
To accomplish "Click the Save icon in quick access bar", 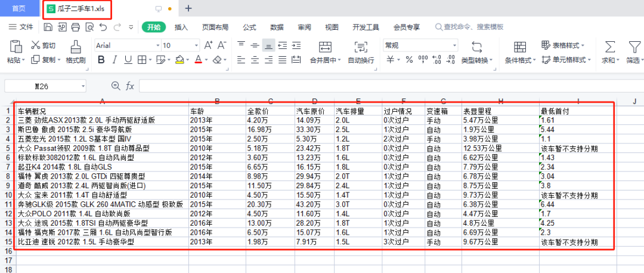I will pyautogui.click(x=48, y=27).
